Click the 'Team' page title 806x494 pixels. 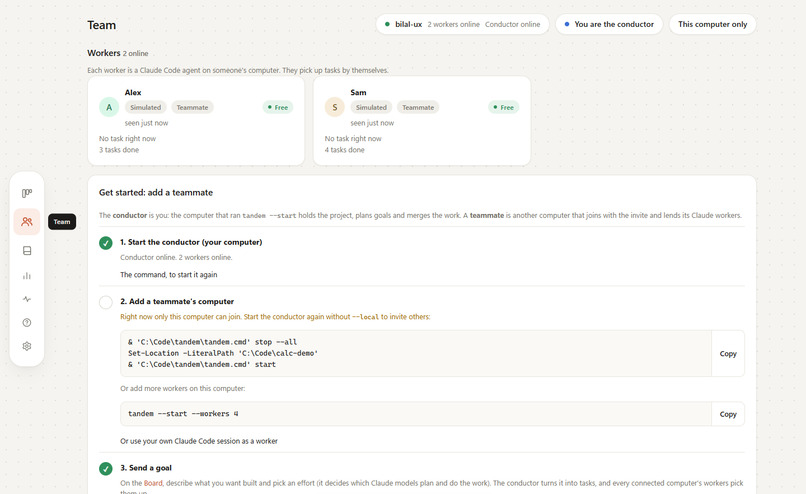[101, 25]
